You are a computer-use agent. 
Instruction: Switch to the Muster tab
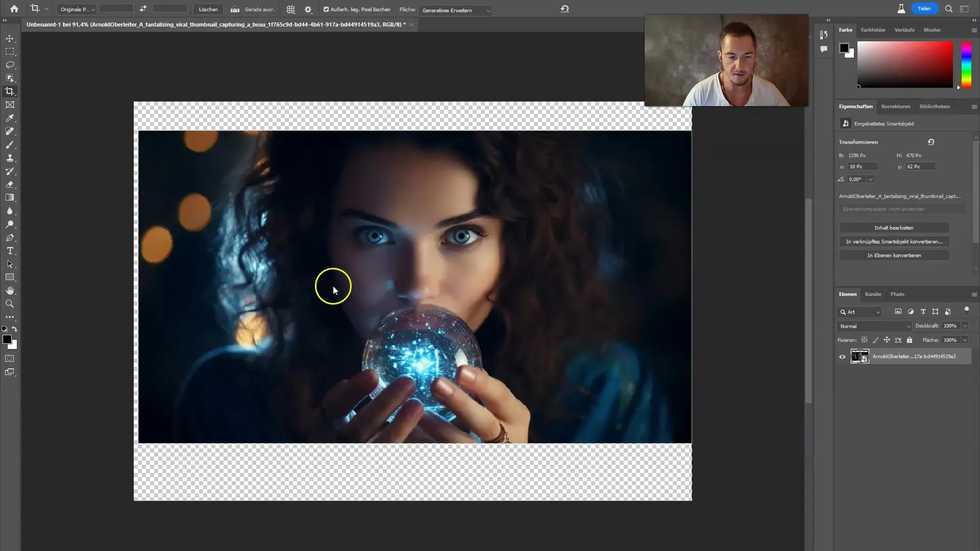932,30
